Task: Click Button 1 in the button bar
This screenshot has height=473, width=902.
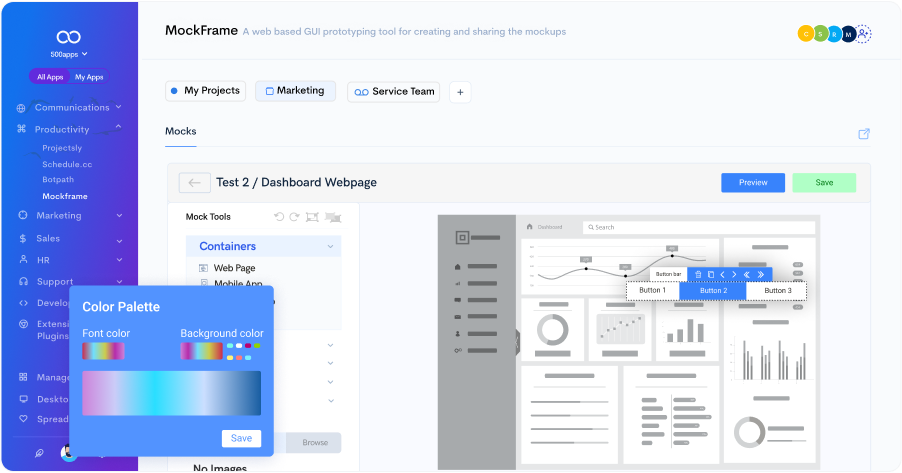Action: point(652,291)
